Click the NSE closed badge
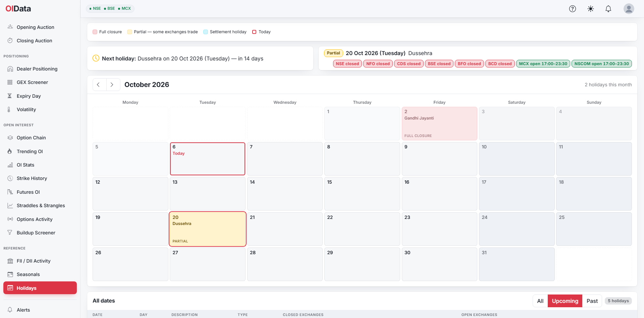Viewport: 644px width, 318px height. pyautogui.click(x=347, y=64)
